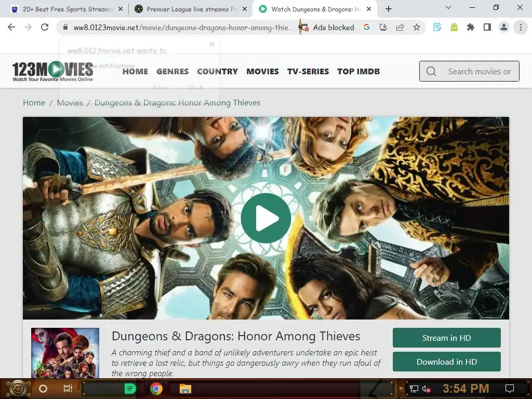The height and width of the screenshot is (399, 532).
Task: Click the Dungeons & Dragons movie title heading
Action: coord(236,336)
